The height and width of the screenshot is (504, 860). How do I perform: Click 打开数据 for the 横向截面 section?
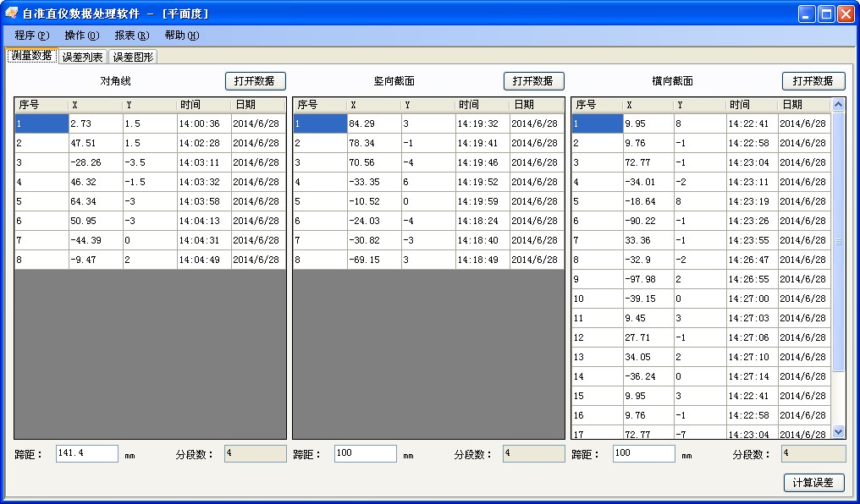tap(815, 80)
